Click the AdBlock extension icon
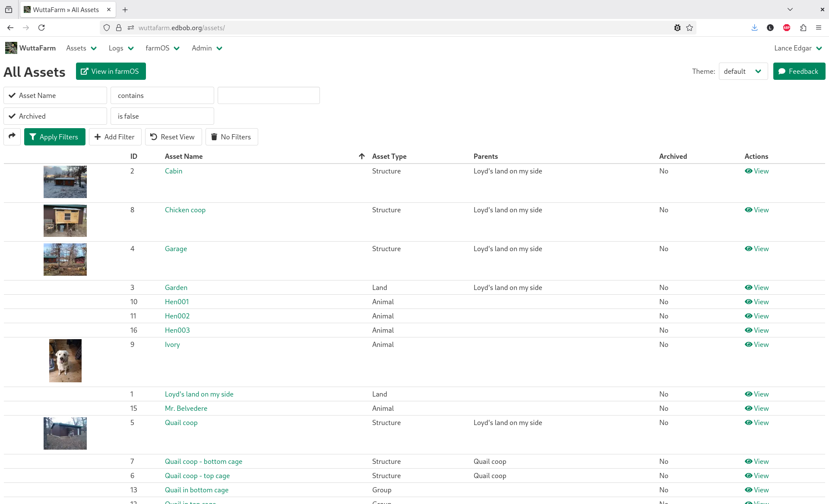The image size is (829, 504). [x=786, y=27]
